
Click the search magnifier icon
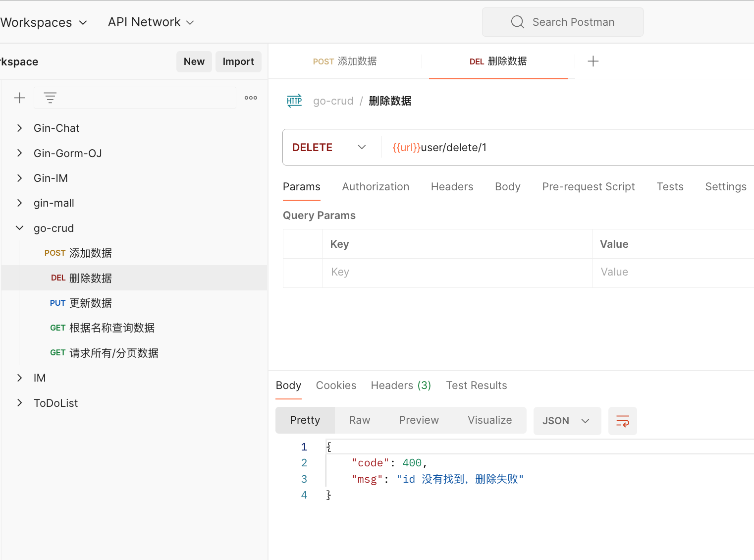518,22
